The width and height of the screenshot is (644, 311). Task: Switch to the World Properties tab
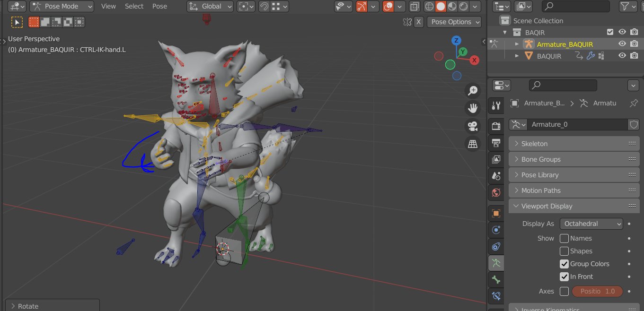tap(496, 192)
